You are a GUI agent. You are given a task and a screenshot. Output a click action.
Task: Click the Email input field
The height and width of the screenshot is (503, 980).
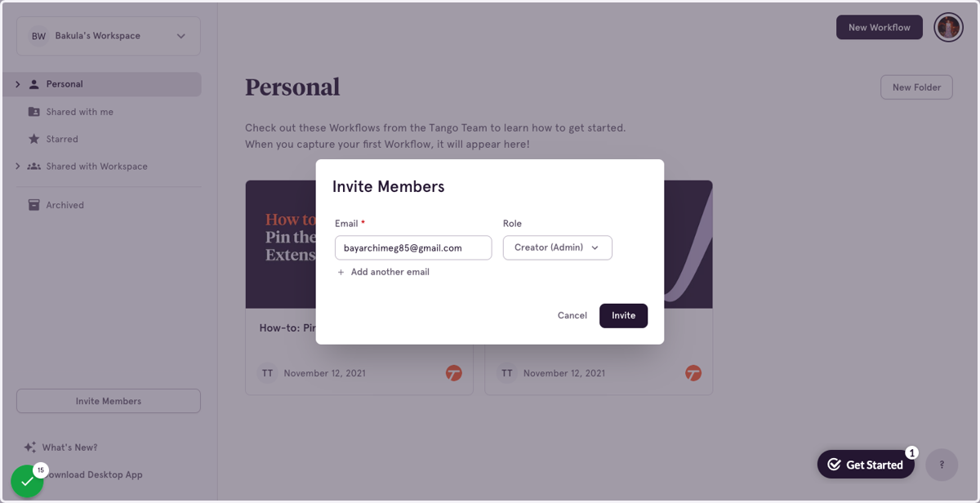pos(413,248)
